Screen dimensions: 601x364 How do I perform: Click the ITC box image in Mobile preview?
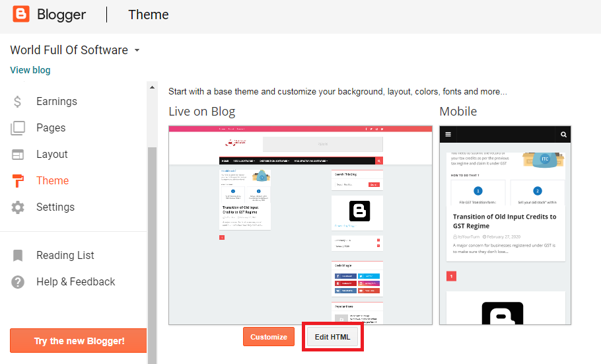point(543,160)
